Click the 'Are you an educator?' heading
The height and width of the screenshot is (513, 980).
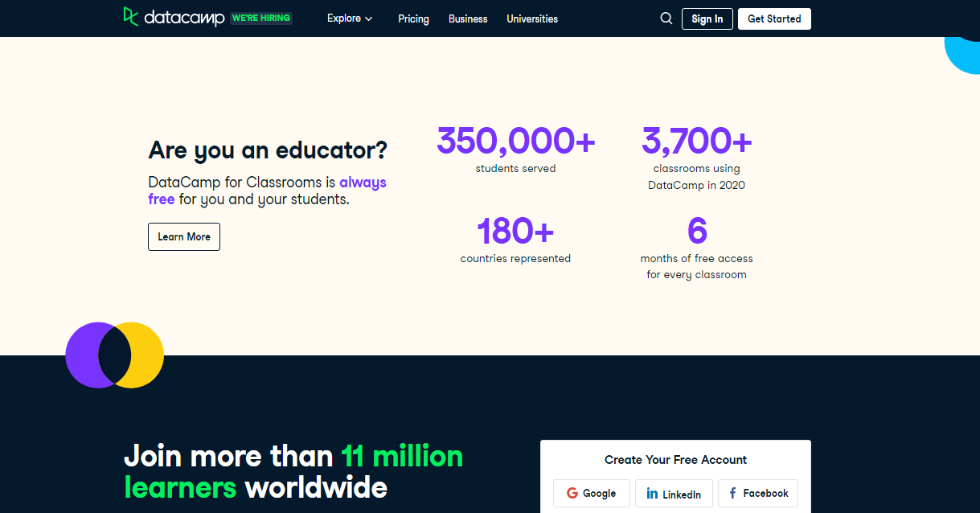pos(268,150)
